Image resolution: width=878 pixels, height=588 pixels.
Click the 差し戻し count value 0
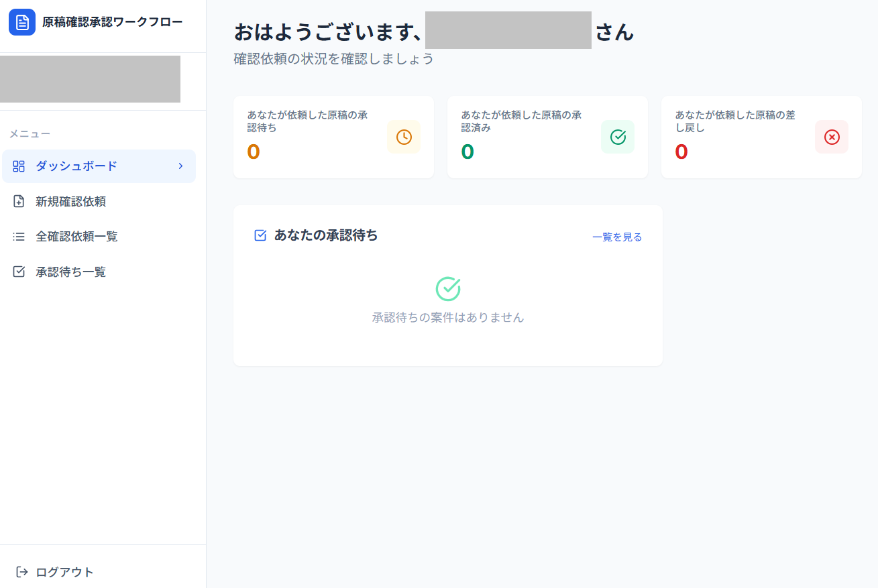tap(681, 152)
